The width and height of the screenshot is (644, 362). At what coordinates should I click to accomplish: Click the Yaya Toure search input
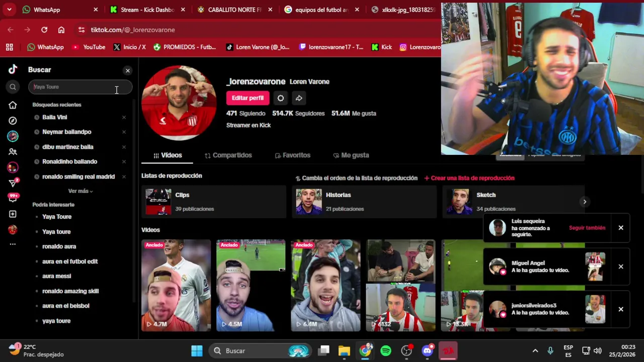80,87
